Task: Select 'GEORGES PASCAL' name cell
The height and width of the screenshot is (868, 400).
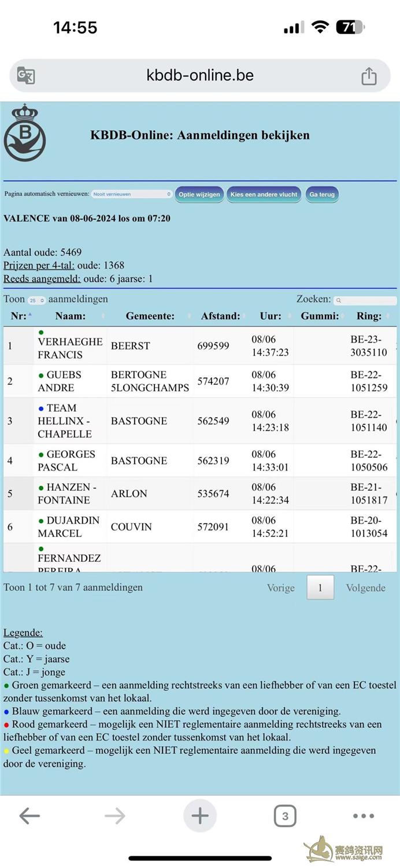Action: click(x=70, y=461)
